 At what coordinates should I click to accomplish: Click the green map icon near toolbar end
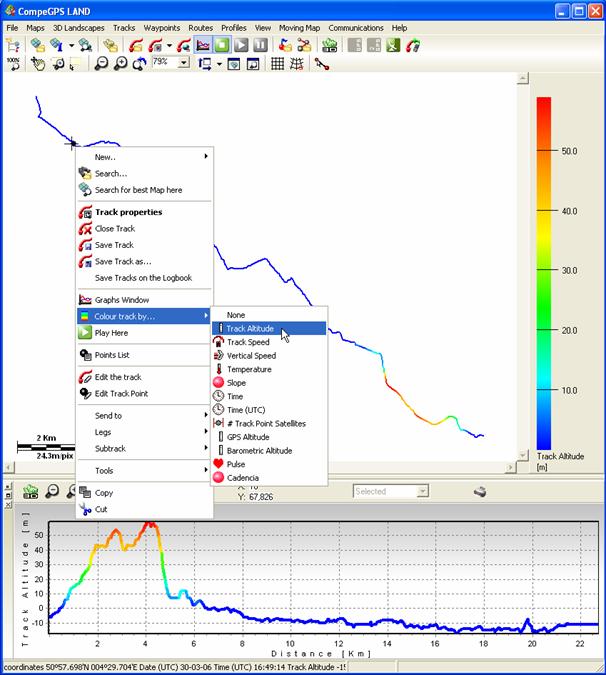click(x=393, y=45)
